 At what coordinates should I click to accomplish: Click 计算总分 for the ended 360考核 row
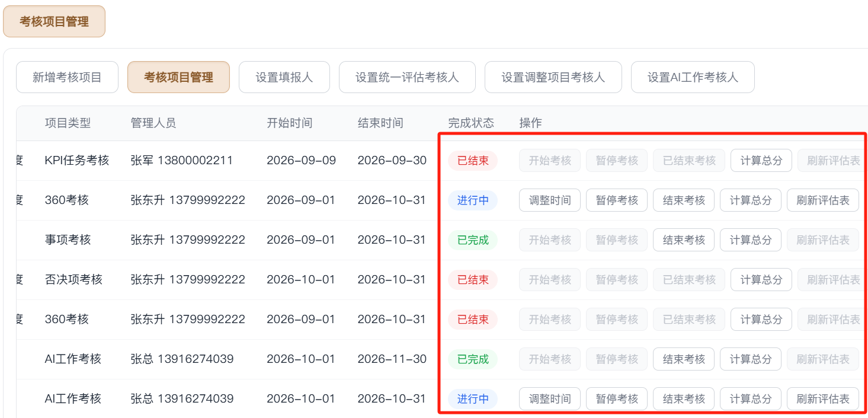[761, 319]
